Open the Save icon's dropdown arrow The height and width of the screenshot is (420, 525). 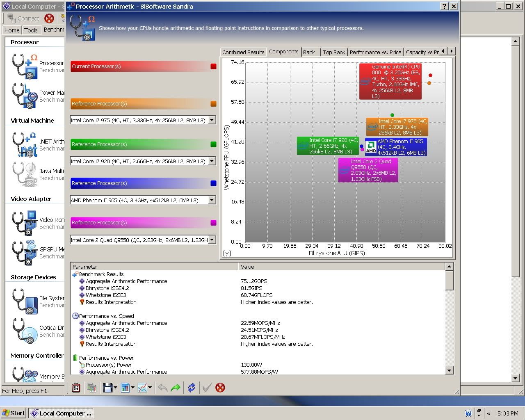tap(115, 388)
